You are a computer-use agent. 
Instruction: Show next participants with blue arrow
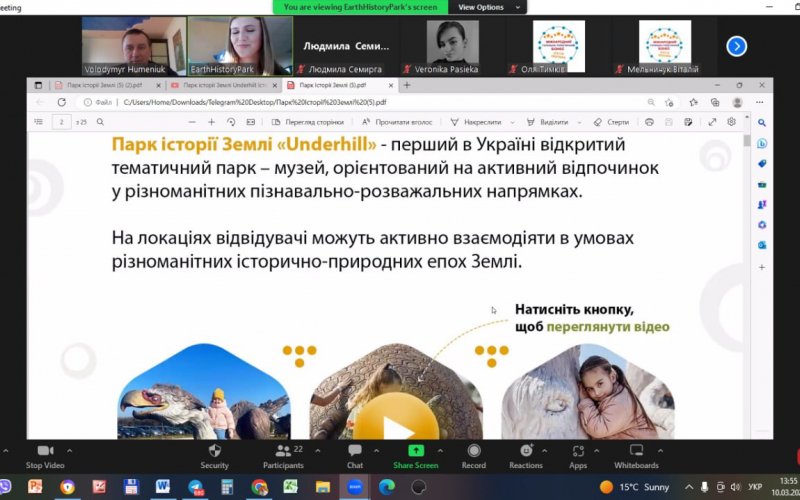(736, 46)
